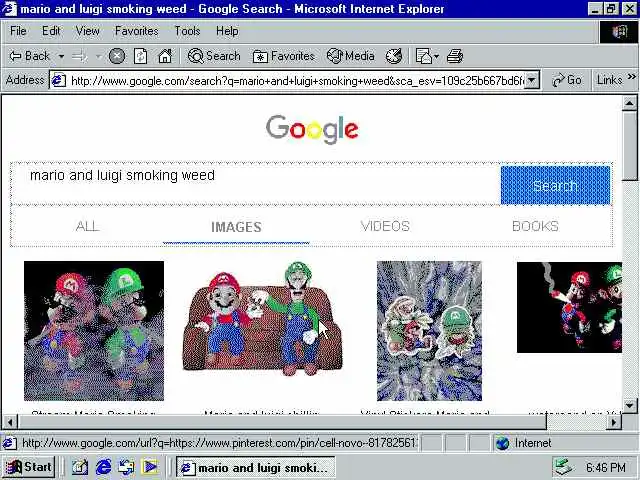The height and width of the screenshot is (480, 640).
Task: Select the IMAGES tab
Action: pyautogui.click(x=236, y=227)
